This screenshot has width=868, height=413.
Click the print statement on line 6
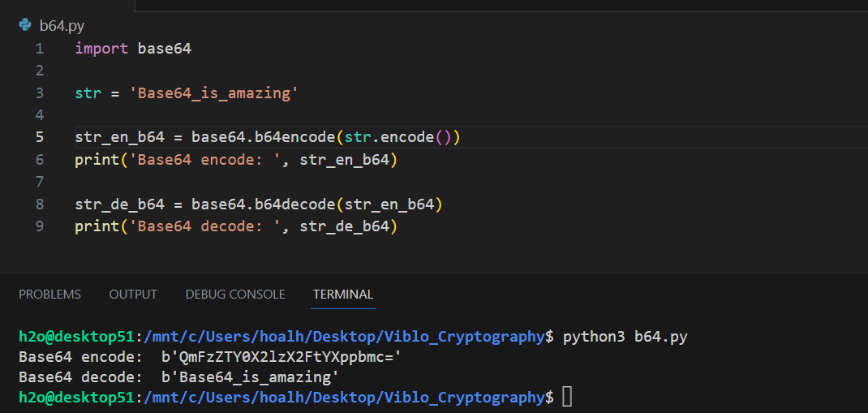tap(96, 160)
